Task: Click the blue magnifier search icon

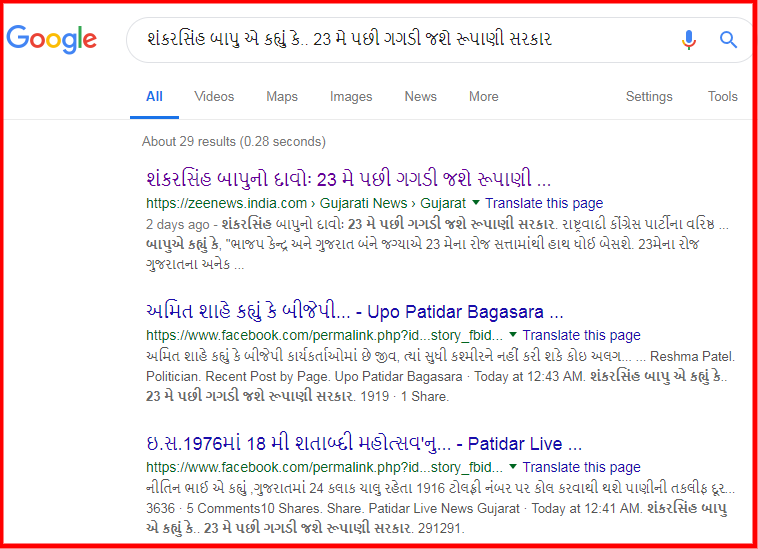Action: pos(728,39)
